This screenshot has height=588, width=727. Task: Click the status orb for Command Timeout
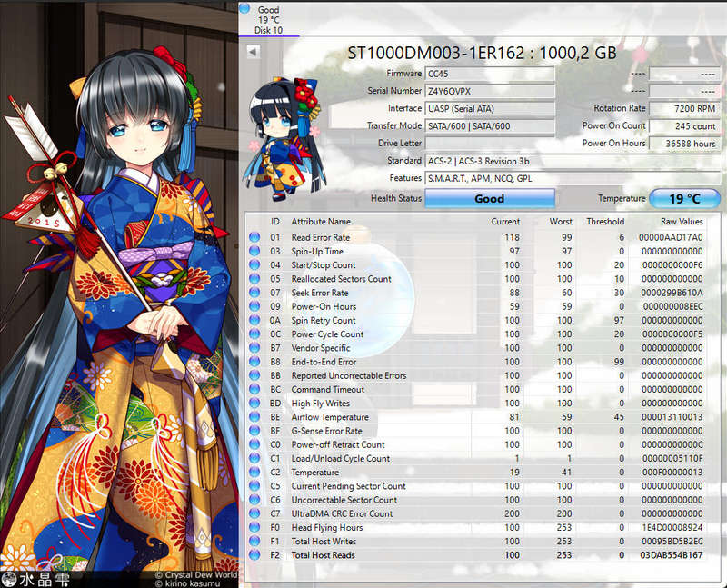click(254, 390)
